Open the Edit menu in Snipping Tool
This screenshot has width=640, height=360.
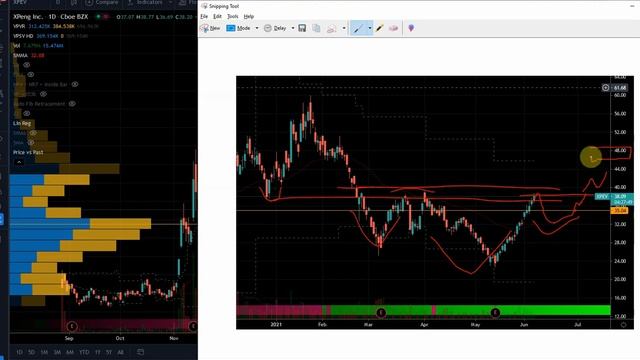(218, 16)
